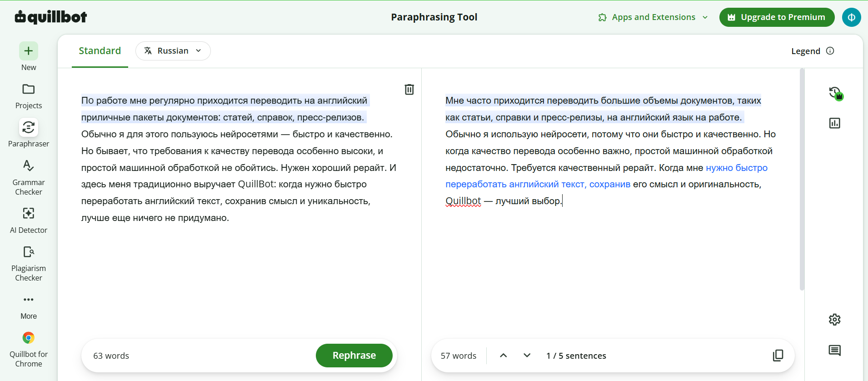
Task: Click the blue phrase 'нужно быстро'
Action: pyautogui.click(x=737, y=168)
